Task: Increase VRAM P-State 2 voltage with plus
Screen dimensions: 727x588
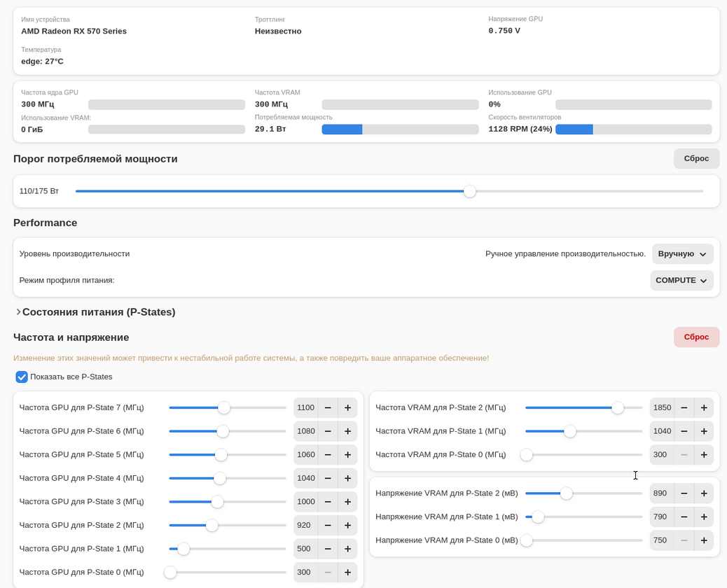Action: pyautogui.click(x=703, y=493)
